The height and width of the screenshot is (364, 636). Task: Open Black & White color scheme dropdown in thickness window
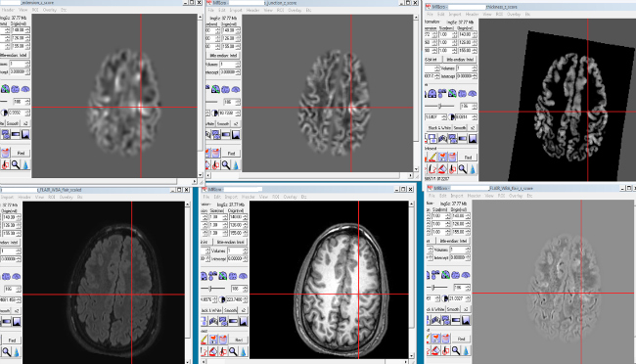point(438,127)
